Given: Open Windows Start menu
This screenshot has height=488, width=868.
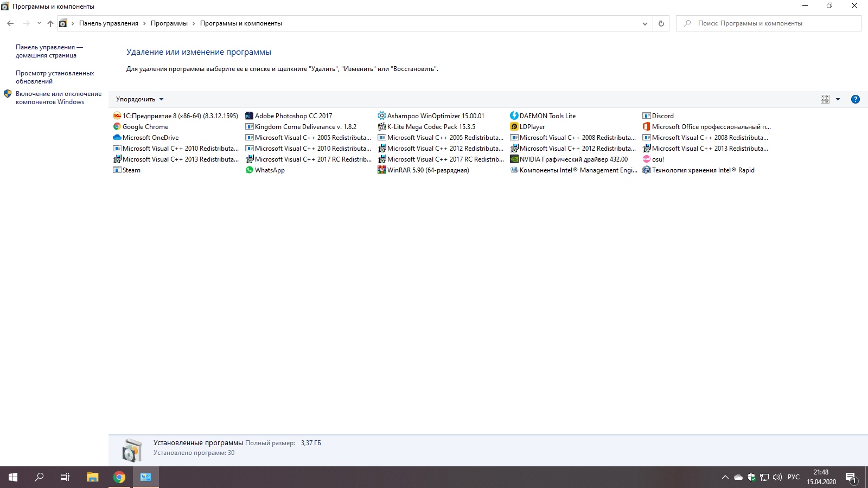Looking at the screenshot, I should coord(13,477).
